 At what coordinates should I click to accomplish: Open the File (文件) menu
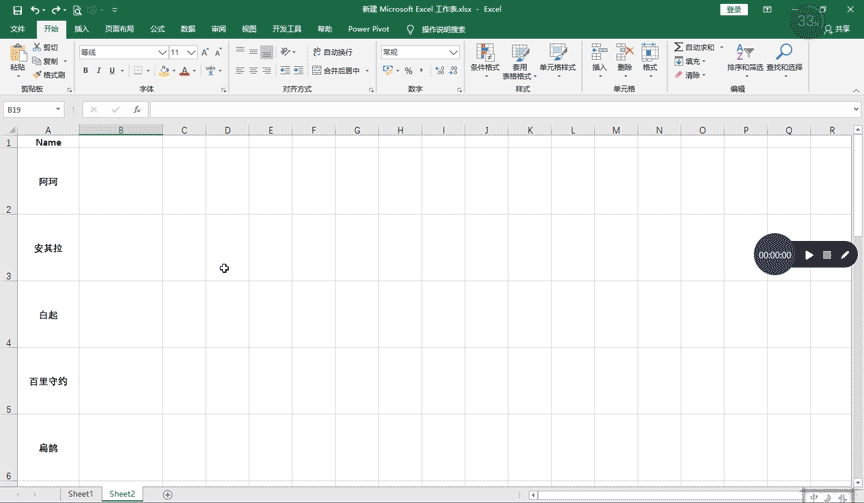pos(18,29)
